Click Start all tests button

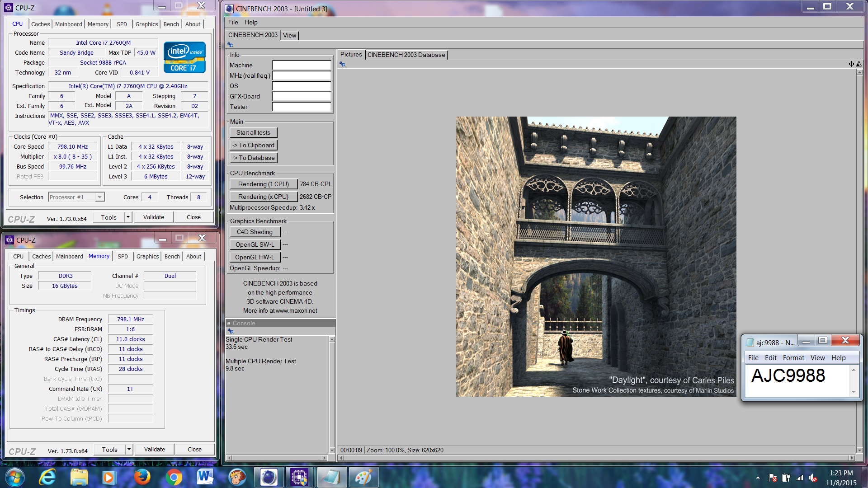[x=253, y=132]
